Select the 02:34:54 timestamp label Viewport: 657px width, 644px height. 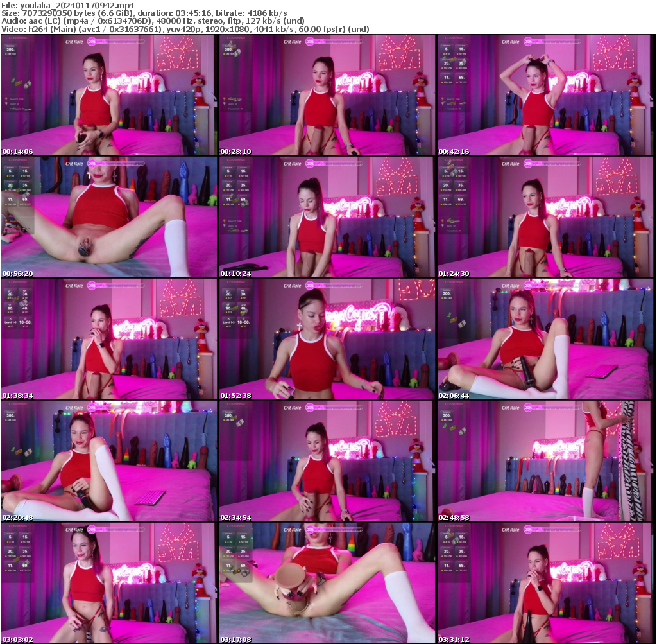[x=235, y=516]
